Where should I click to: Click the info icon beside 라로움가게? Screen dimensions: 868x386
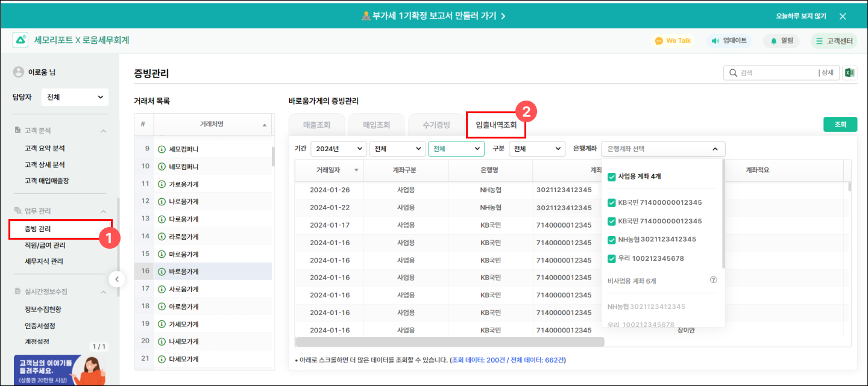pyautogui.click(x=162, y=236)
